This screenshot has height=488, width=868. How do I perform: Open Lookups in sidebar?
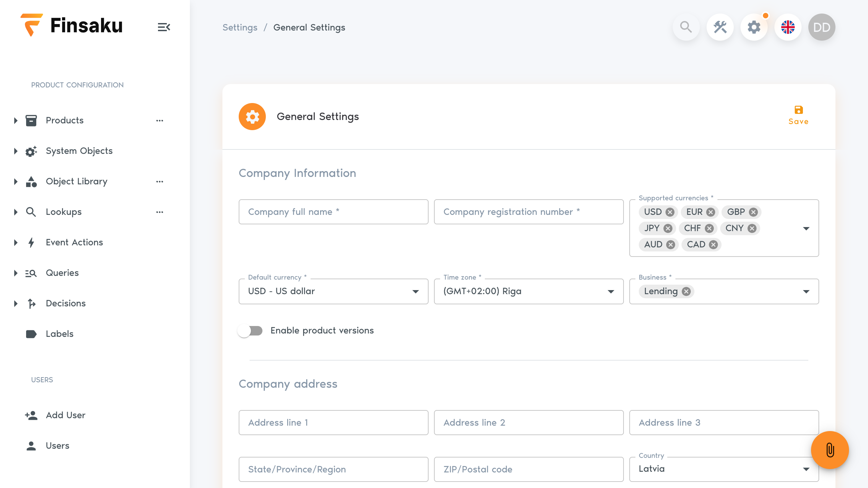click(x=64, y=212)
